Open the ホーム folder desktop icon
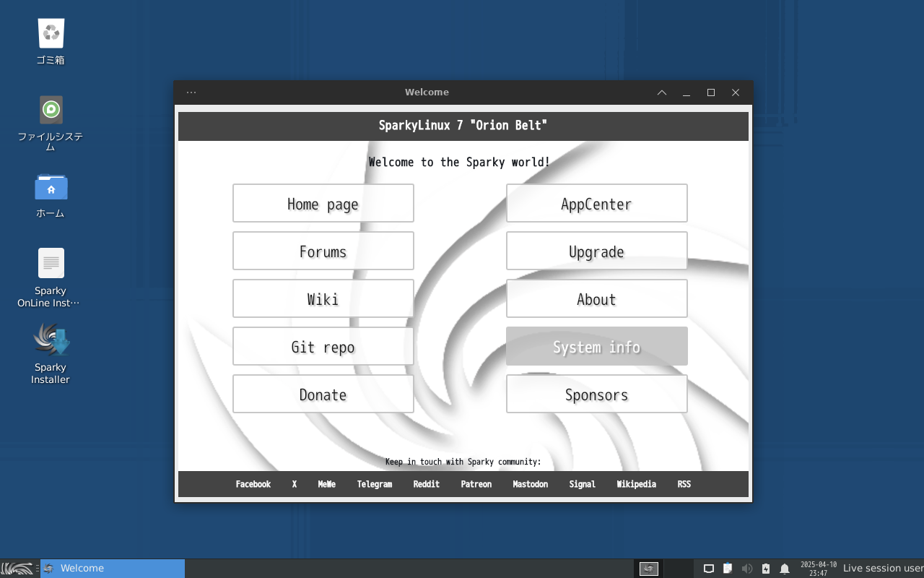Viewport: 924px width, 578px height. point(51,195)
